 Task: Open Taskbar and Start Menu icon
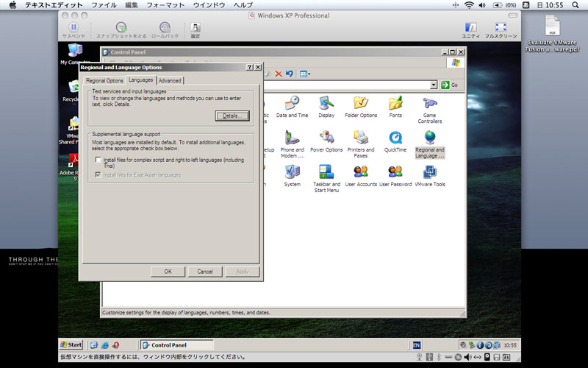[326, 179]
